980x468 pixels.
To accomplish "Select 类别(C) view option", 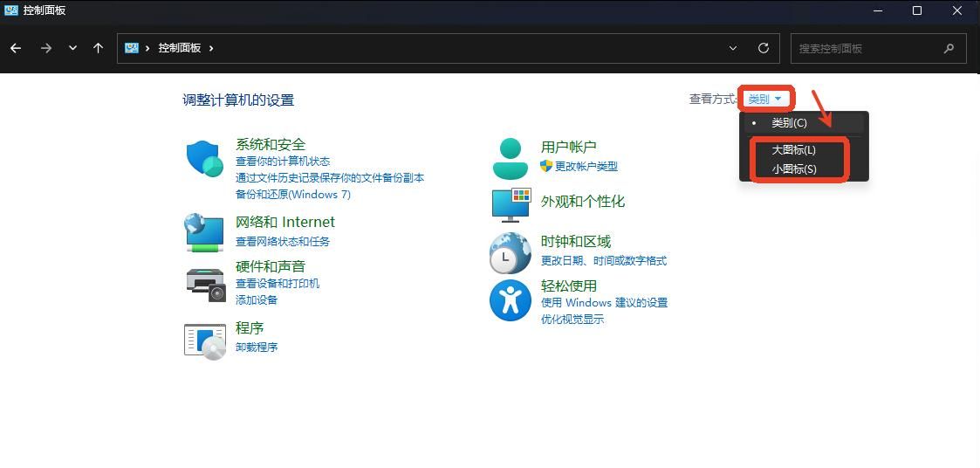I will [789, 123].
